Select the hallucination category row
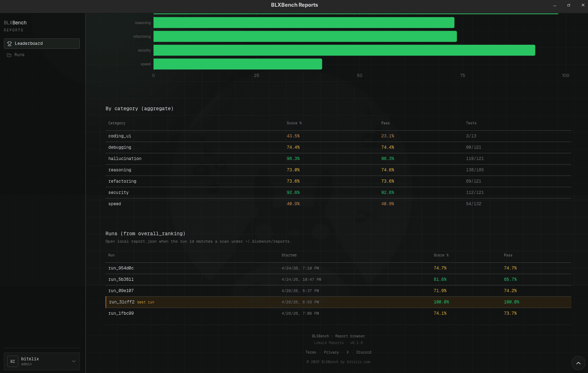Viewport: 588px width, 373px height. [338, 159]
